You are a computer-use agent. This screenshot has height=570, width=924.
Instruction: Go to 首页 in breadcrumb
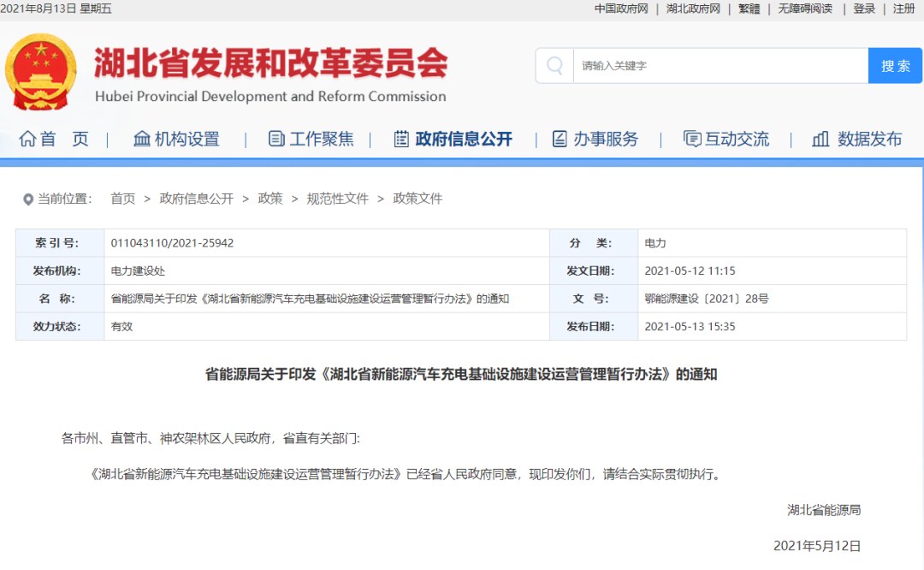pos(122,199)
